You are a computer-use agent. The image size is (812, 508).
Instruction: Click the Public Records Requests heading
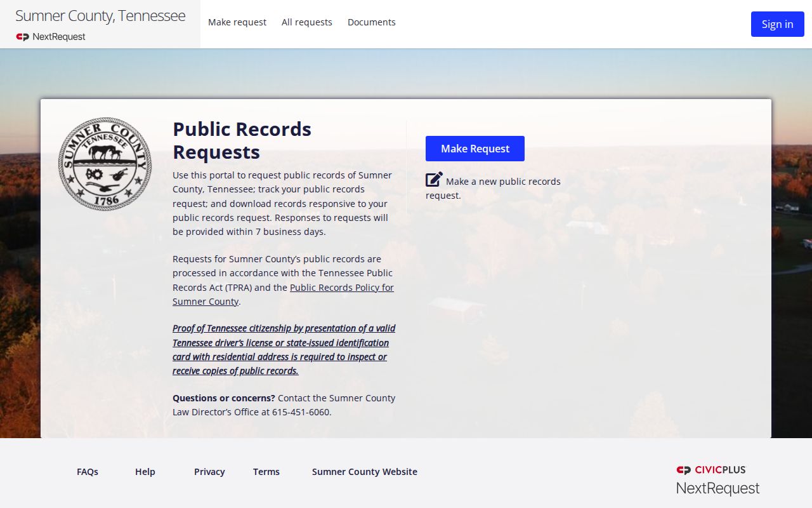coord(242,140)
